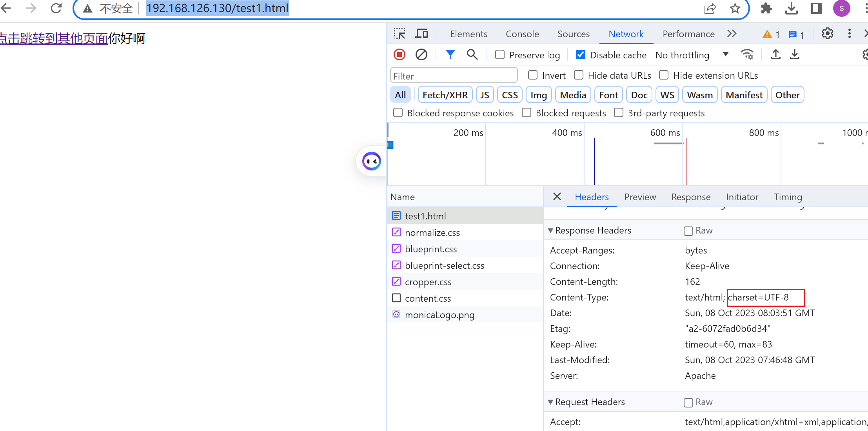Open the network search magnifier
Image resolution: width=868 pixels, height=431 pixels.
point(472,54)
